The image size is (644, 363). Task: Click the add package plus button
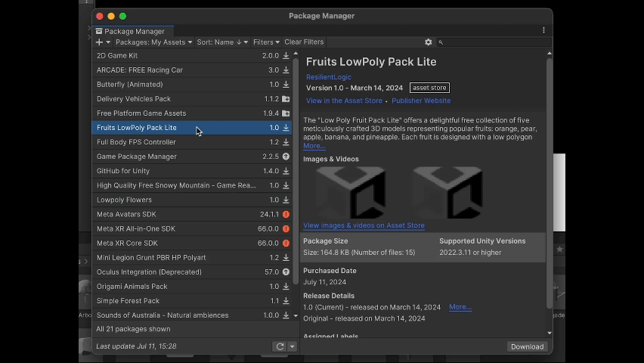(99, 42)
